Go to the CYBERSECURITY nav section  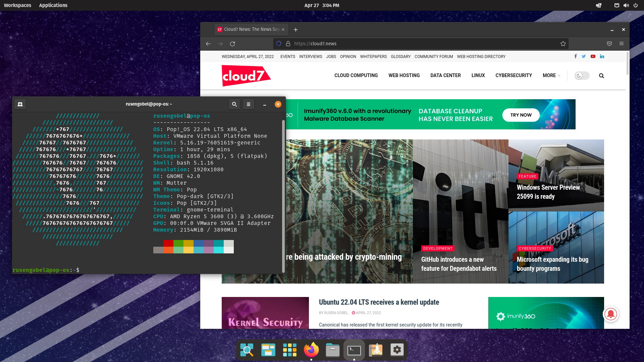click(x=514, y=75)
